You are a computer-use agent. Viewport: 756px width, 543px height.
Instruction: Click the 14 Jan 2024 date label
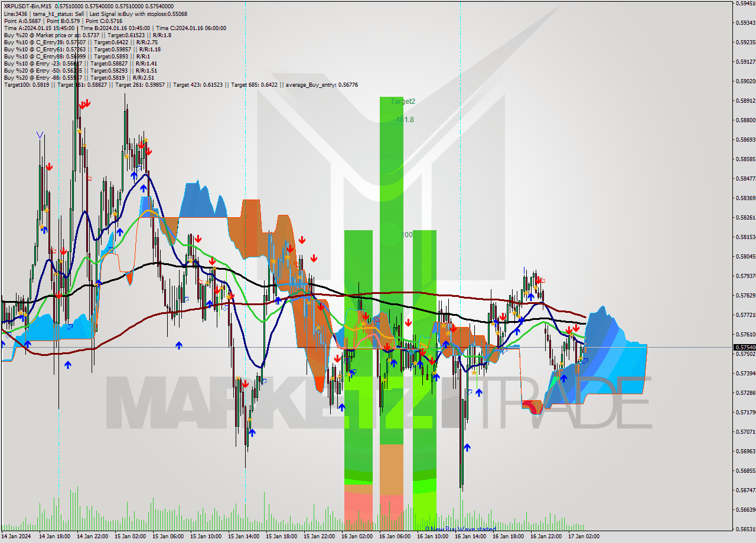[16, 537]
